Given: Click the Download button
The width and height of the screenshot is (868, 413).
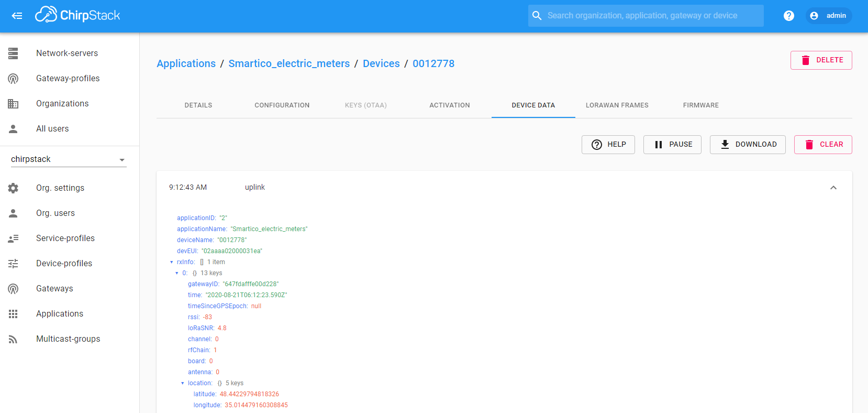Looking at the screenshot, I should 748,145.
